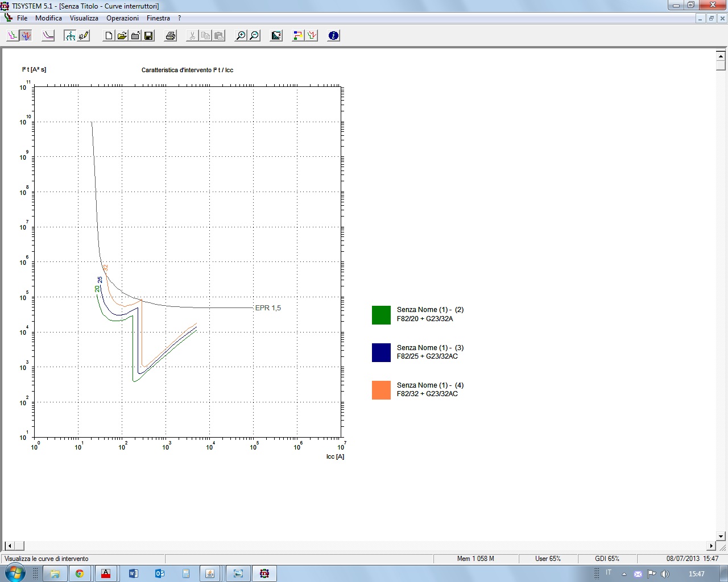
Task: Click the blue info icon in toolbar
Action: point(334,36)
